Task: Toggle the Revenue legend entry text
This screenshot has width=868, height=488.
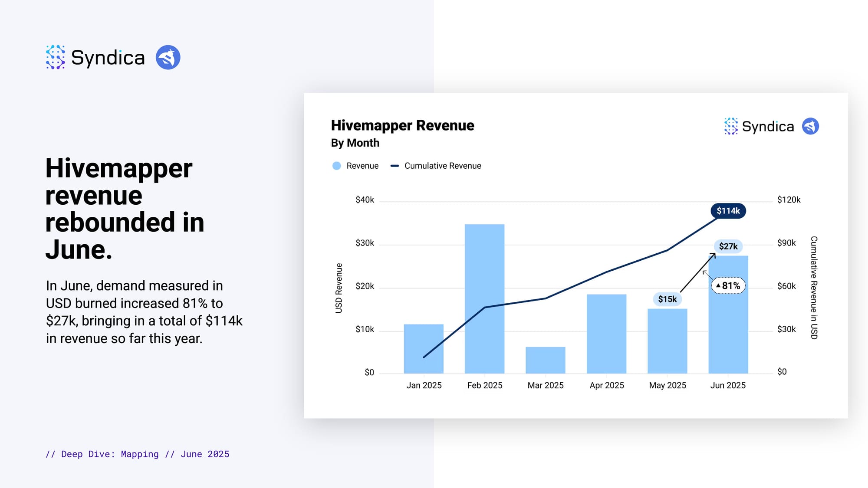Action: point(362,166)
